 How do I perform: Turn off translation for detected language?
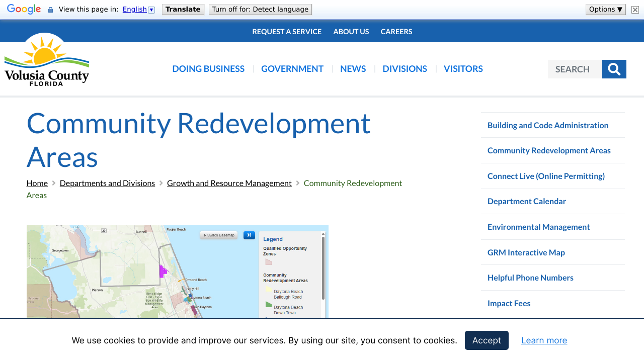(x=260, y=10)
